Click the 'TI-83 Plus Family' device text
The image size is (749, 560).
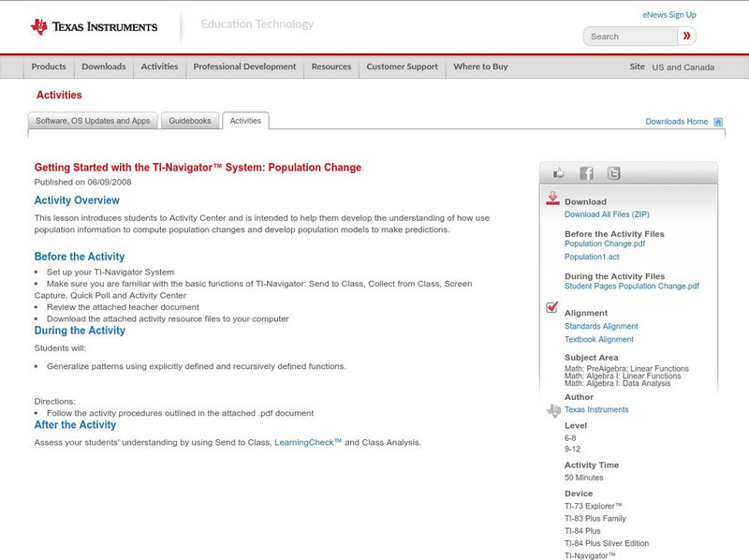[x=595, y=519]
